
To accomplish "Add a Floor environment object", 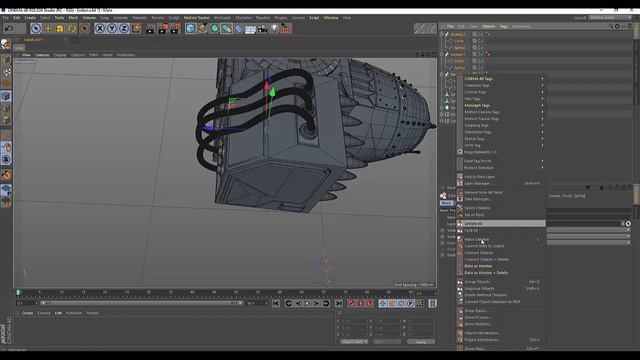I will (250, 28).
